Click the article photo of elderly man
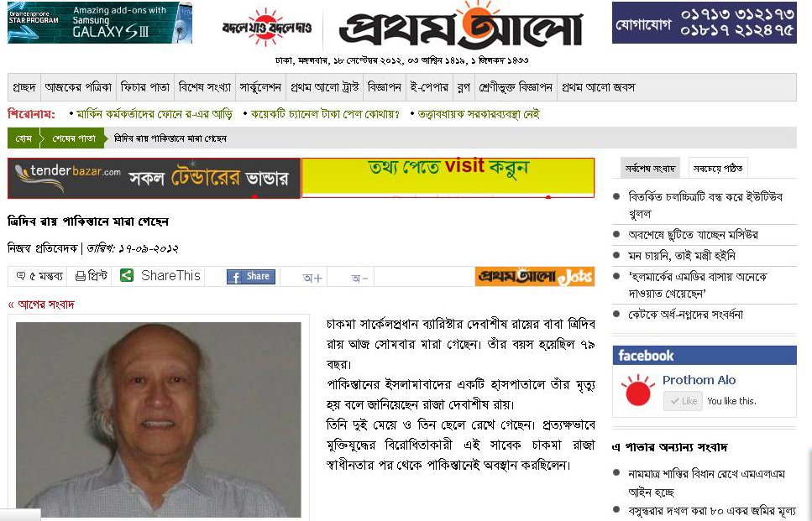This screenshot has width=812, height=521. pyautogui.click(x=159, y=419)
